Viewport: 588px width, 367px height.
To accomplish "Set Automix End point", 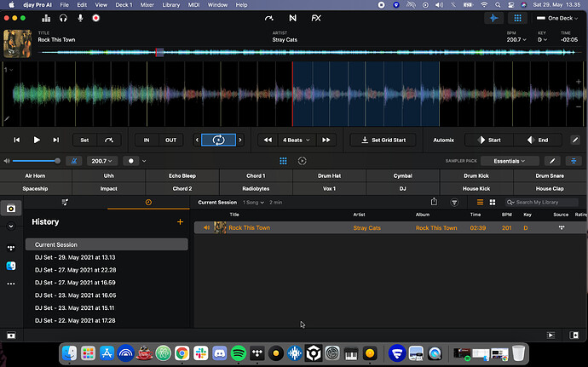I will (x=538, y=140).
